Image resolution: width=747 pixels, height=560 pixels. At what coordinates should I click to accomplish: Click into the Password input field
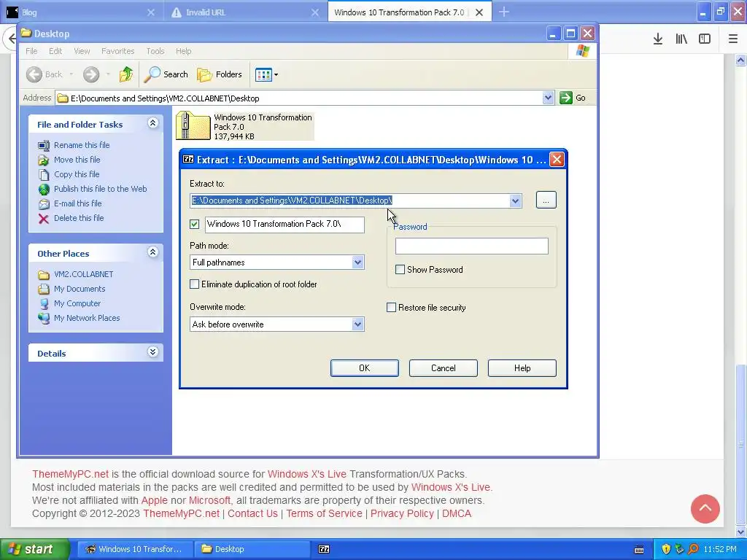(x=472, y=246)
